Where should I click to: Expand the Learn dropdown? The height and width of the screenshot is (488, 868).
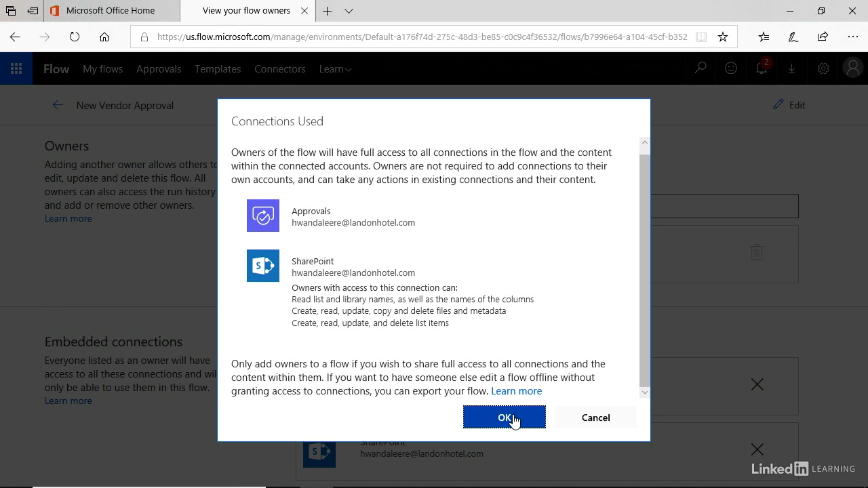click(336, 69)
